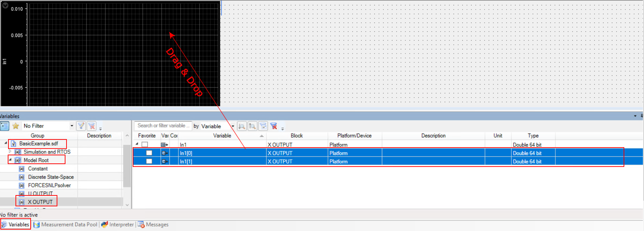Screen dimensions: 644x231
Task: Click the third search filter icon before red X
Action: tap(263, 126)
